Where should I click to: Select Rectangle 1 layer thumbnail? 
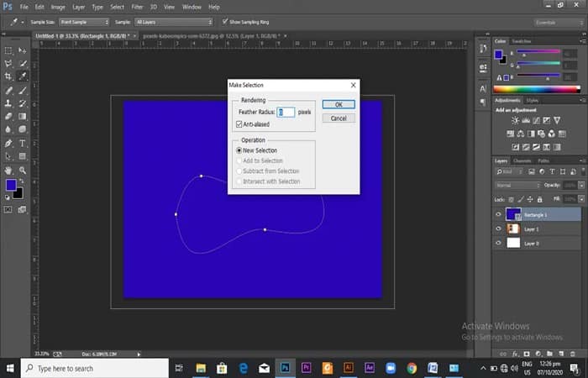tap(513, 214)
